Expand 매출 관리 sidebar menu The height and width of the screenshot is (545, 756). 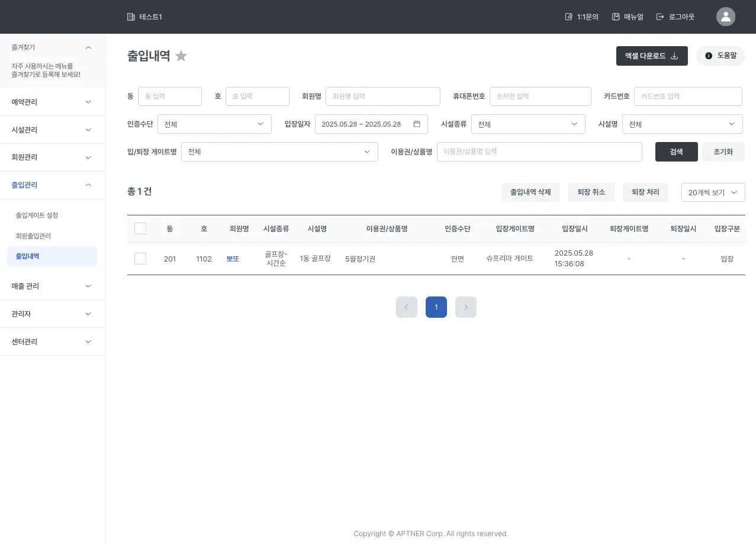tap(88, 286)
